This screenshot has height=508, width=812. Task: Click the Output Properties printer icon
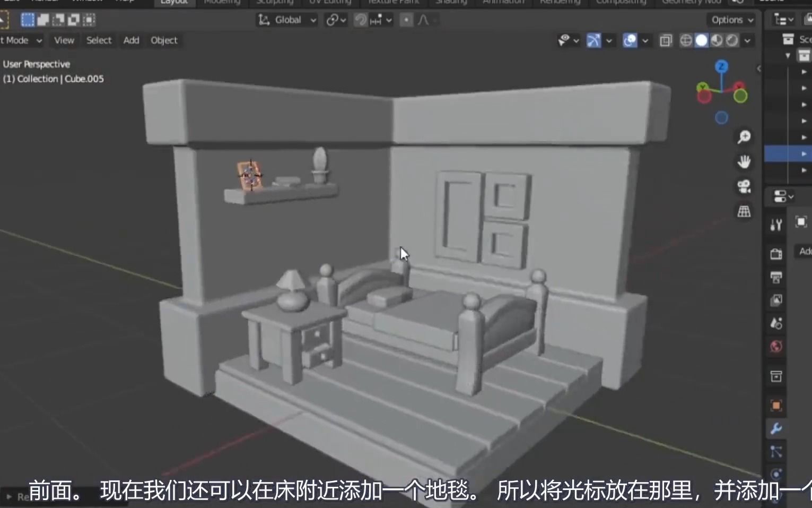point(775,277)
